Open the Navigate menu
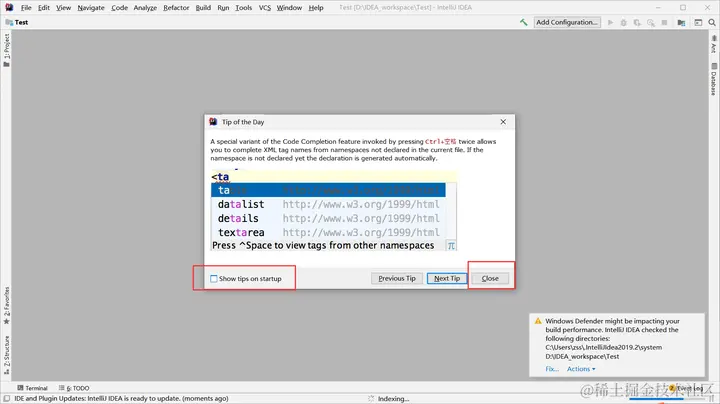The width and height of the screenshot is (720, 404). [x=91, y=8]
